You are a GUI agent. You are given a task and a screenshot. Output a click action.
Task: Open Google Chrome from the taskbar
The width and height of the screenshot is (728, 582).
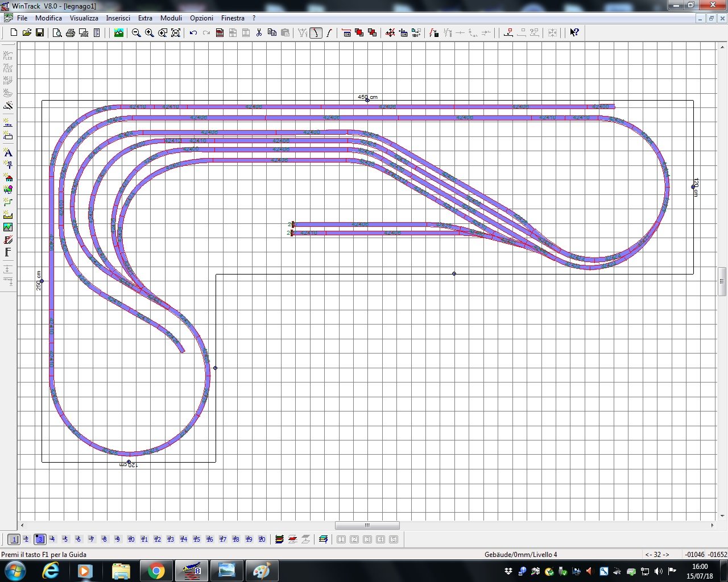(x=156, y=570)
